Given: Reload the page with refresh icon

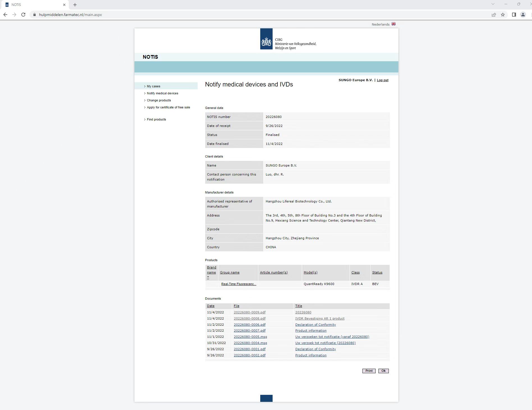Looking at the screenshot, I should [x=23, y=15].
